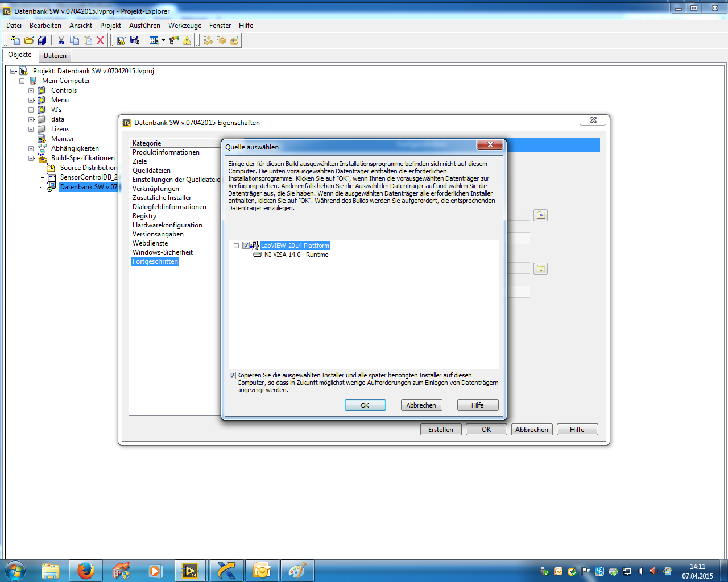
Task: Toggle the 'Kopieren Sie die ausgewählten Installer' checkbox
Action: (232, 375)
